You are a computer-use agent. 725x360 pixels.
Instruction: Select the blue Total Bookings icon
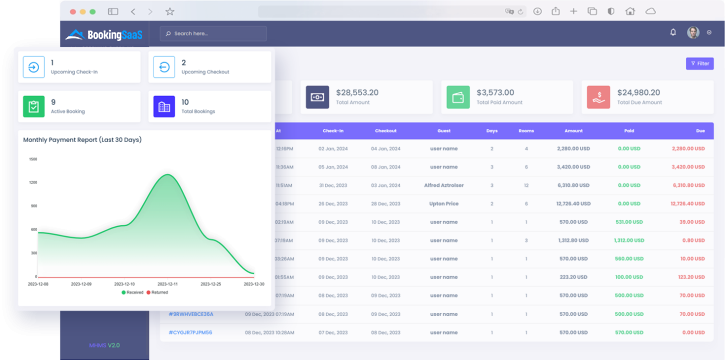coord(164,106)
